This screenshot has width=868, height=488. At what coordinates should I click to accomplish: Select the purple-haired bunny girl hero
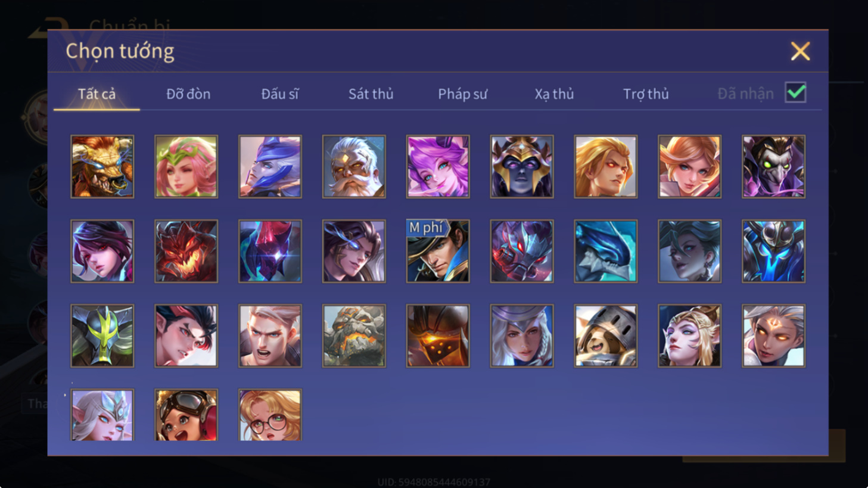click(x=438, y=166)
